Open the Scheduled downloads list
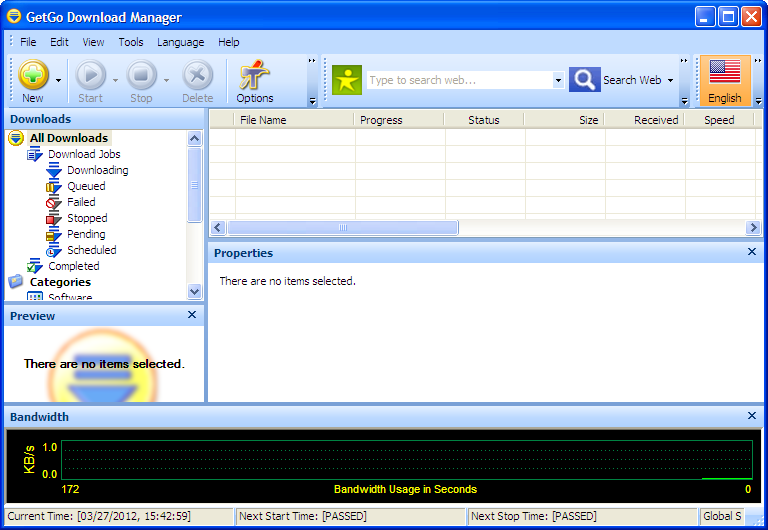The height and width of the screenshot is (530, 768). coord(91,250)
